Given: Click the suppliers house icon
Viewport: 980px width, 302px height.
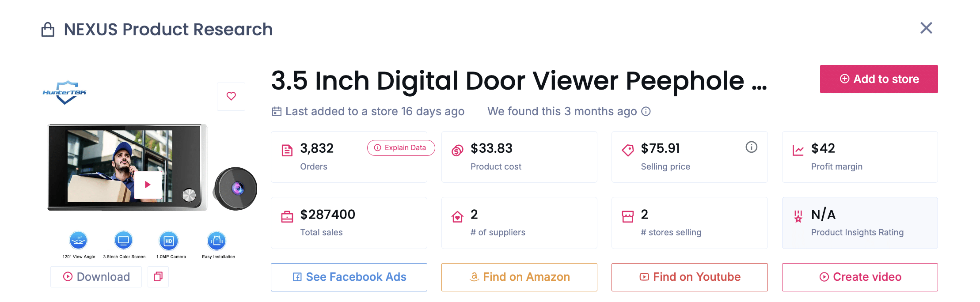Looking at the screenshot, I should 457,216.
